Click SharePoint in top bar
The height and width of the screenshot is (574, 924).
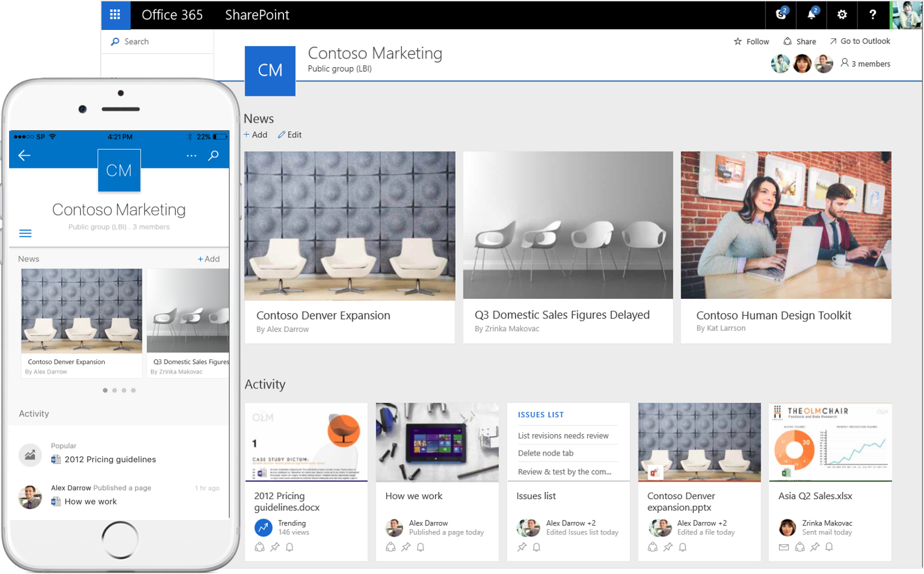(257, 15)
